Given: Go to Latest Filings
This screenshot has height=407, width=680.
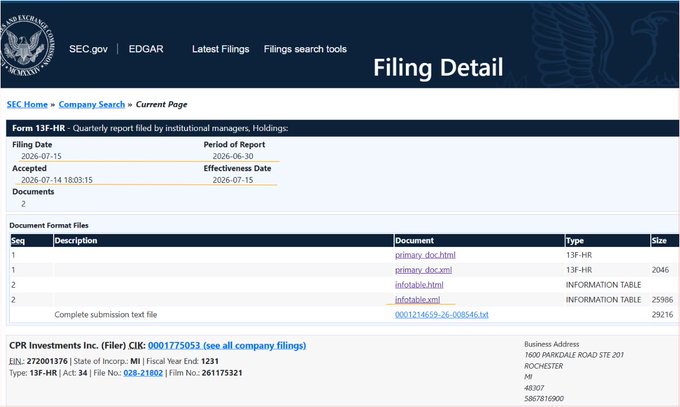Looking at the screenshot, I should (x=221, y=49).
